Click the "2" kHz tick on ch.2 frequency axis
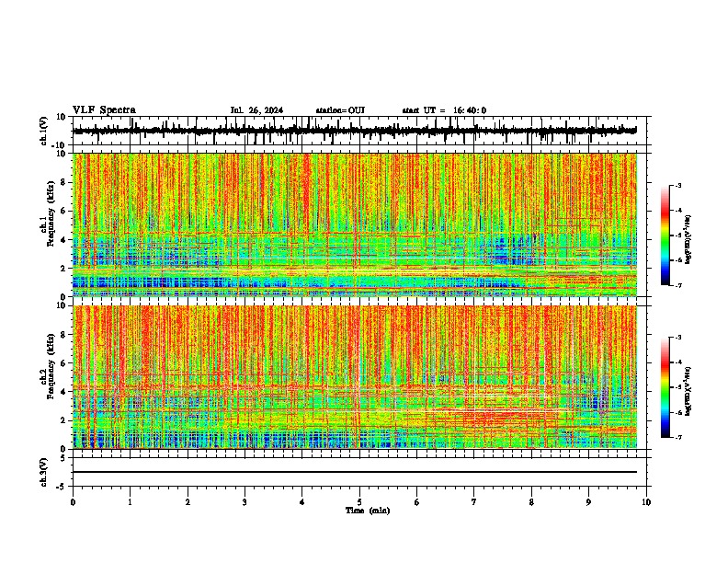Screen dimensions: 728x563 point(63,420)
